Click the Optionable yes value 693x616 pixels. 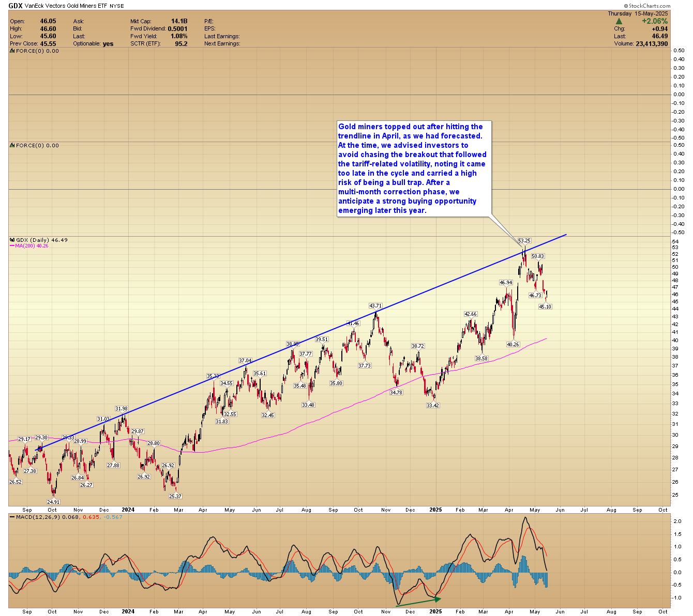coord(108,44)
